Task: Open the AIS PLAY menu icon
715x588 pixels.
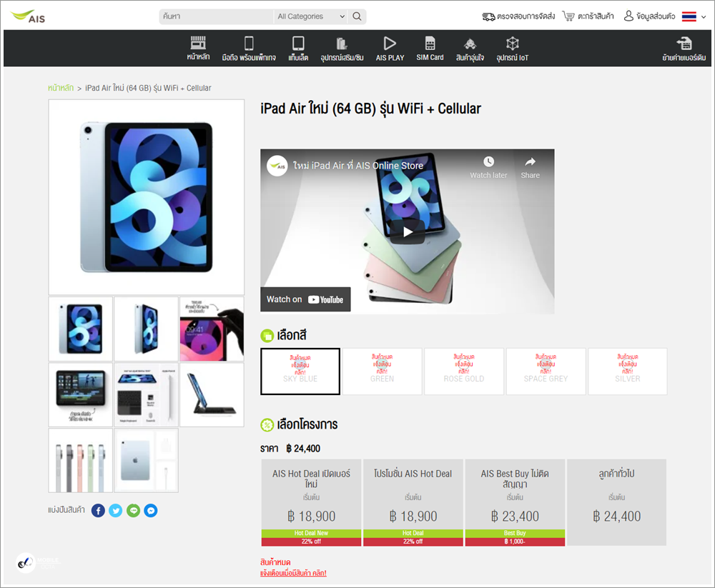Action: click(390, 44)
